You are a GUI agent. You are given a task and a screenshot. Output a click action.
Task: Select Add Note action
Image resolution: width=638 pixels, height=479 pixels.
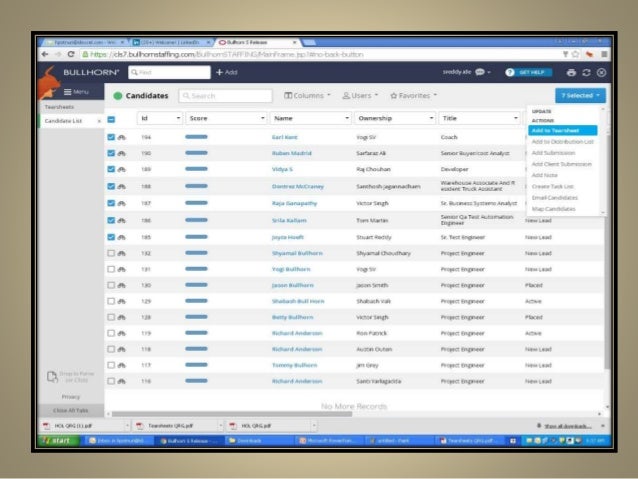[544, 175]
